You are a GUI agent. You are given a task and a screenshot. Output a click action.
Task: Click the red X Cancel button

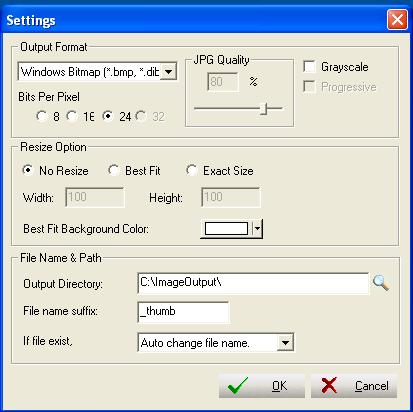(x=354, y=386)
